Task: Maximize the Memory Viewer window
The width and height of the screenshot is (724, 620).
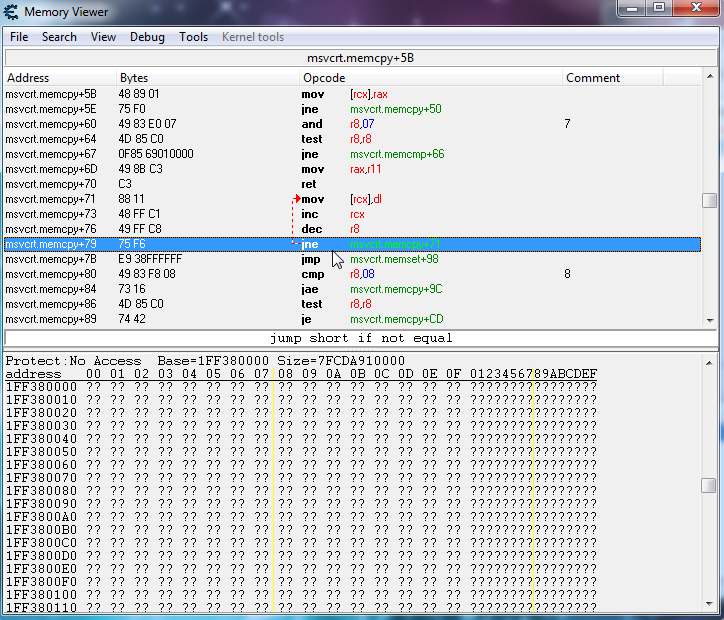Action: pos(659,8)
